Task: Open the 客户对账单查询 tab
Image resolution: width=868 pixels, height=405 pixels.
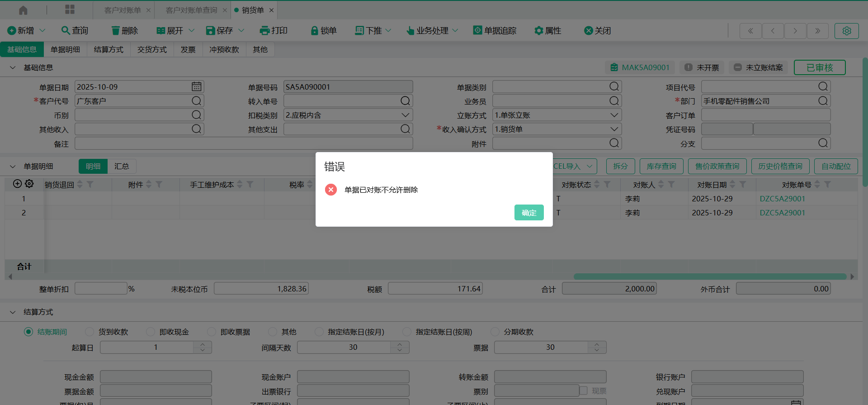Action: point(191,10)
